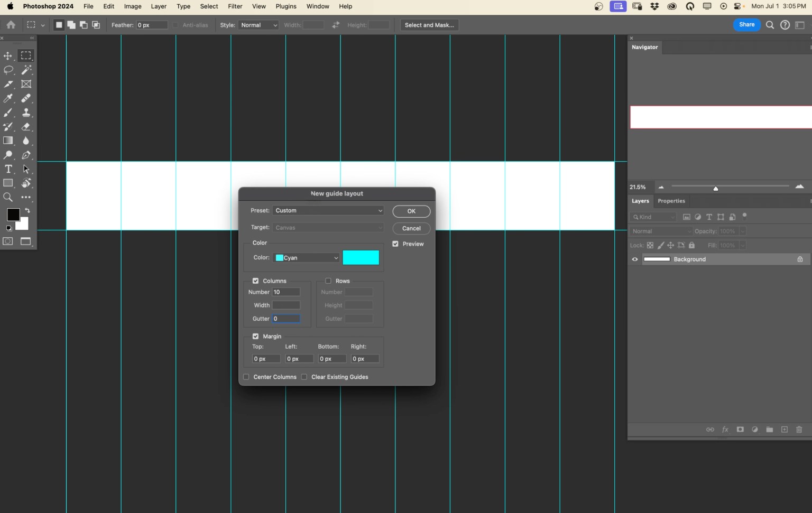Click the OK button in guide dialog
The height and width of the screenshot is (513, 812).
click(x=411, y=211)
